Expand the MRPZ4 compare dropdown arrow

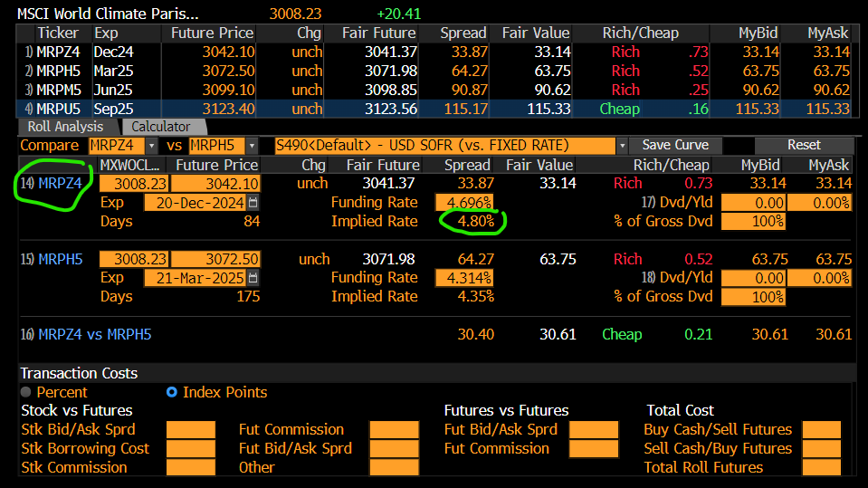[x=152, y=146]
